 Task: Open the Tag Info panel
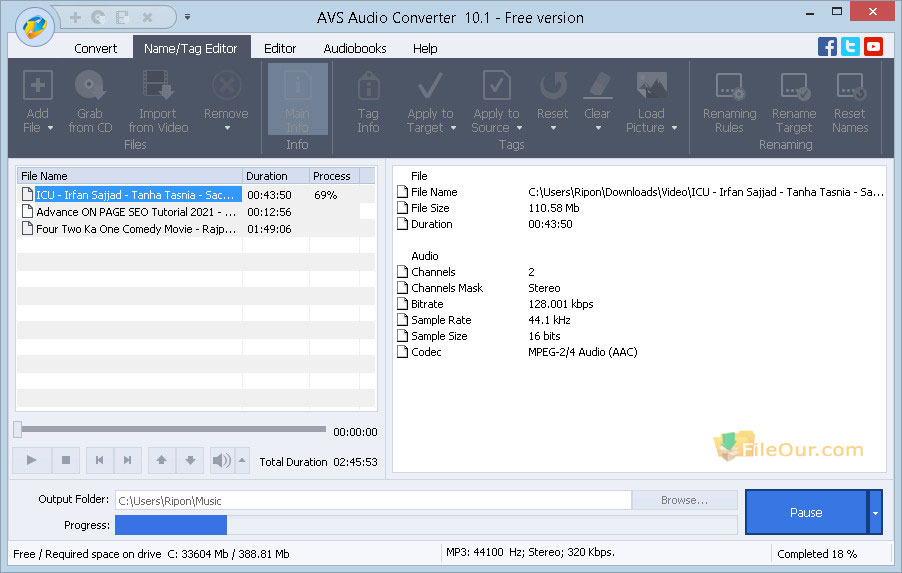[x=368, y=102]
